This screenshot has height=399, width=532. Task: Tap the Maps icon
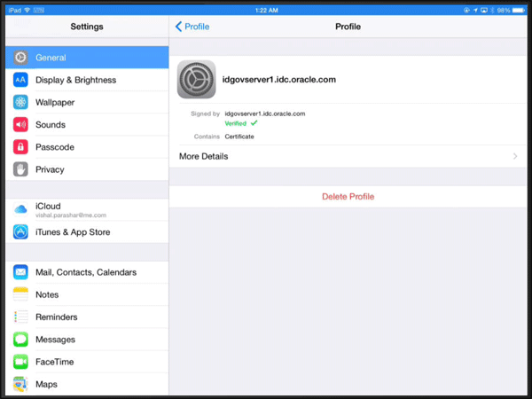(20, 384)
